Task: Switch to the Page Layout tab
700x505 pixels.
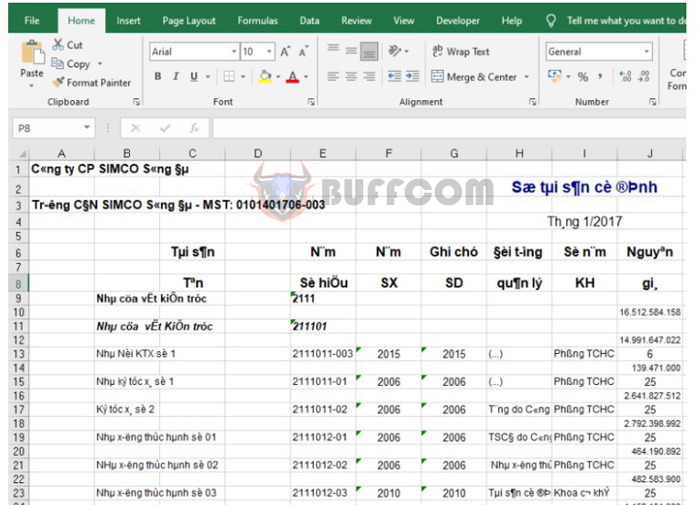Action: point(189,21)
